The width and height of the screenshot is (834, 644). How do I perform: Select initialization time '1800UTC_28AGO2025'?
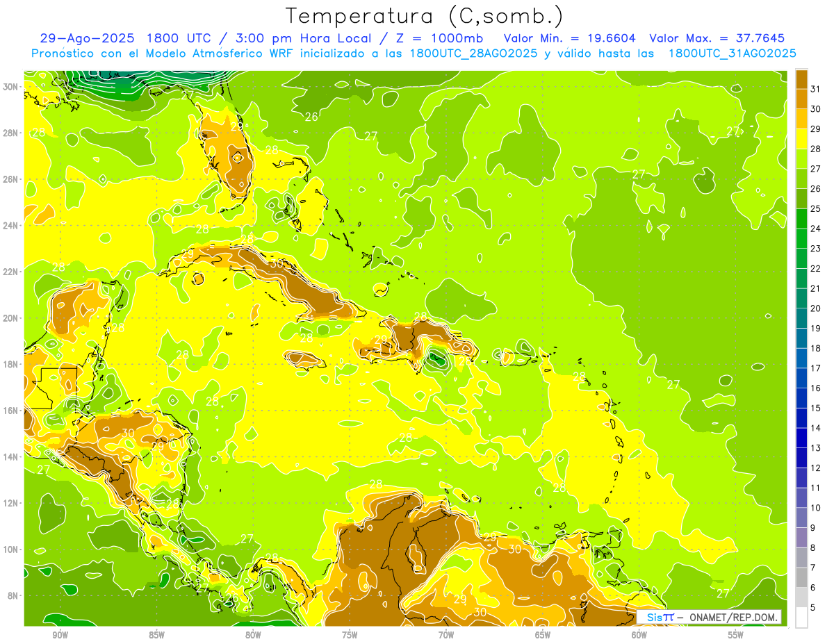(473, 53)
